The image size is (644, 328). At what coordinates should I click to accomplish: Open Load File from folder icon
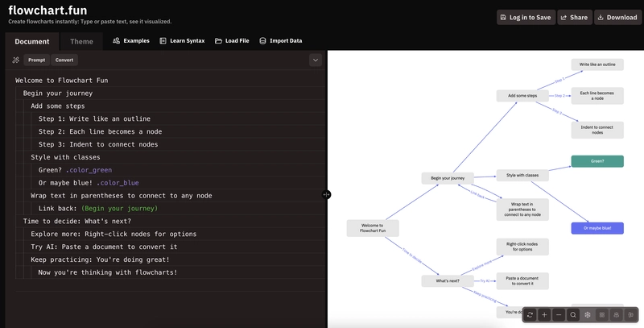218,40
